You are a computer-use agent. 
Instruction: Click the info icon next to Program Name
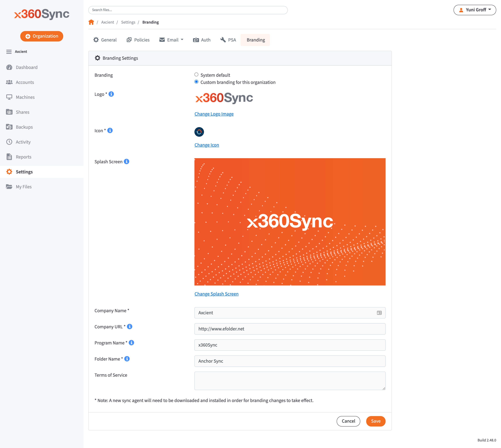coord(132,343)
